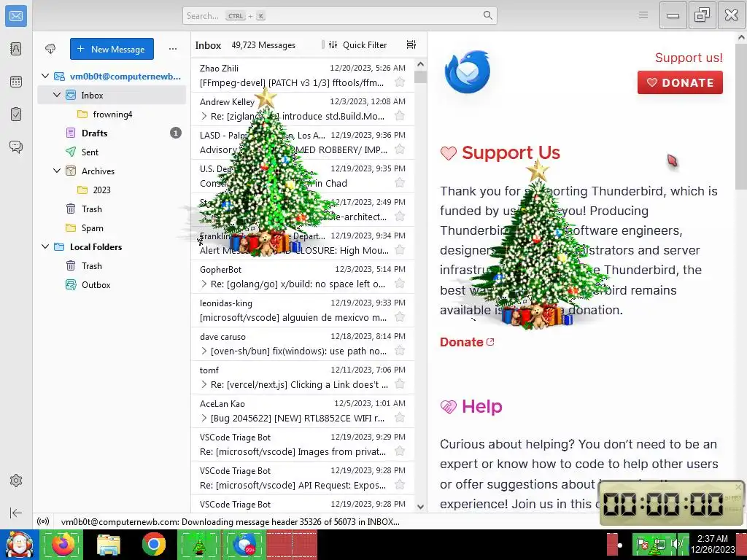Open File Explorer from taskbar
This screenshot has width=747, height=560.
pyautogui.click(x=109, y=544)
